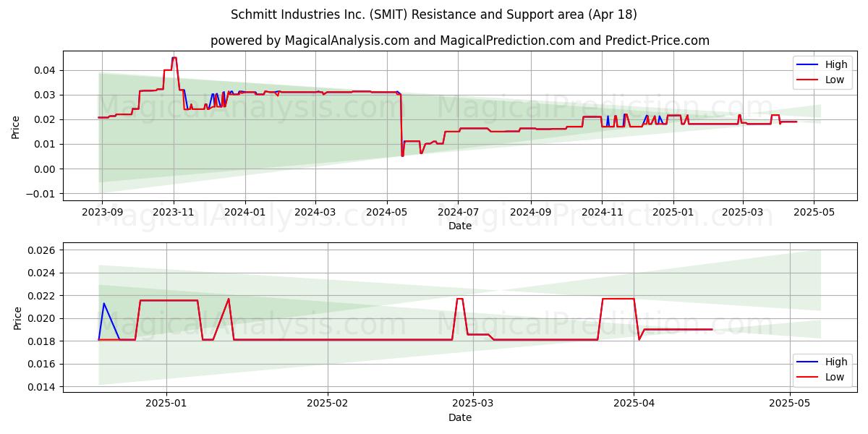Click the '2025-05' tick on top chart
Screen dimensions: 868x434
pos(814,213)
